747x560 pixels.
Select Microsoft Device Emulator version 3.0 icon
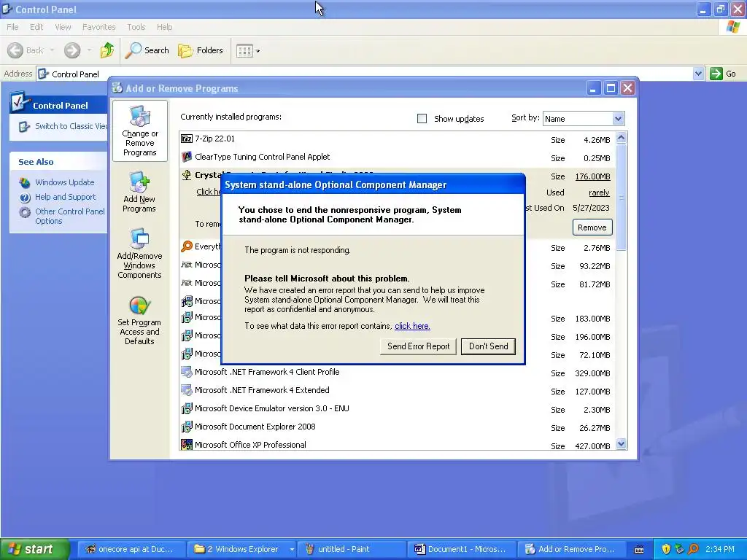[187, 408]
